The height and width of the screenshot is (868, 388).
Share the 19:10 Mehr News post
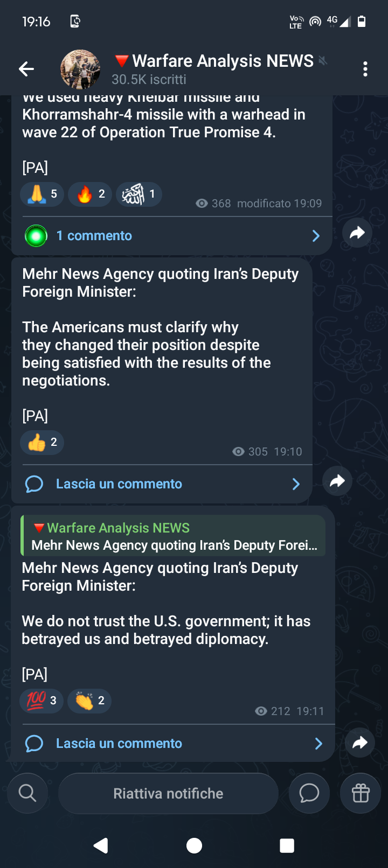tap(337, 481)
